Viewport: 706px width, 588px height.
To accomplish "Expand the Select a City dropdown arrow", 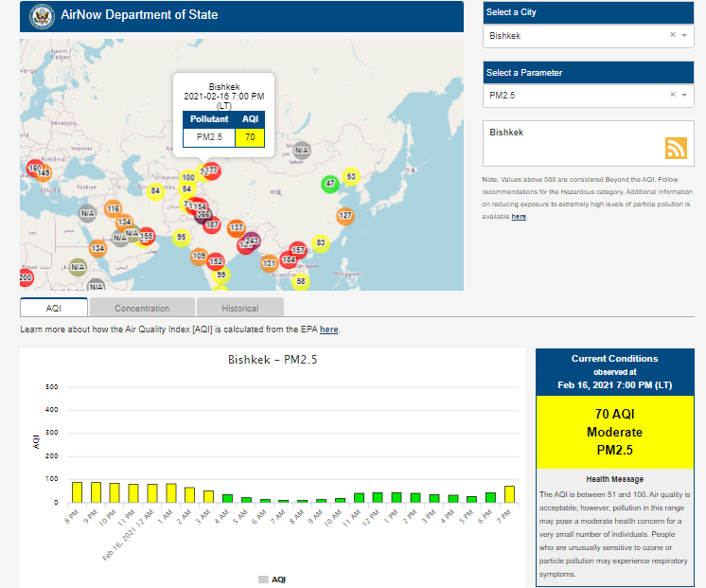I will pyautogui.click(x=684, y=35).
